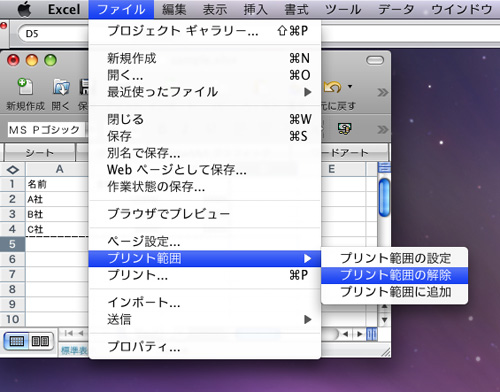Open the Excel application menu
The width and height of the screenshot is (500, 392).
click(64, 9)
